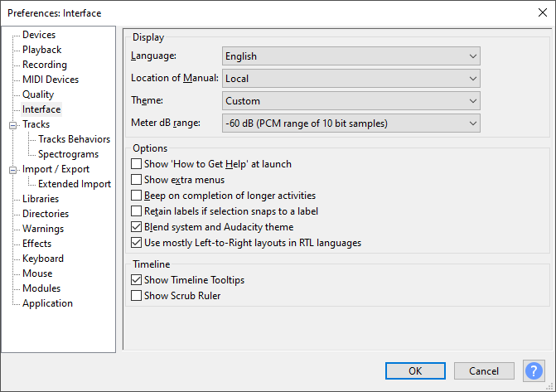The height and width of the screenshot is (392, 556).
Task: Open Effects preferences category
Action: (37, 244)
